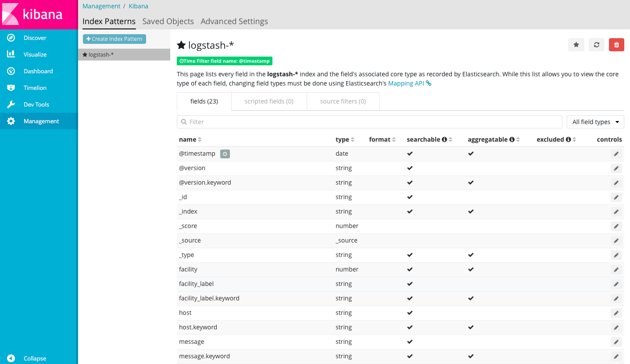
Task: Show info for excluded column
Action: 569,139
